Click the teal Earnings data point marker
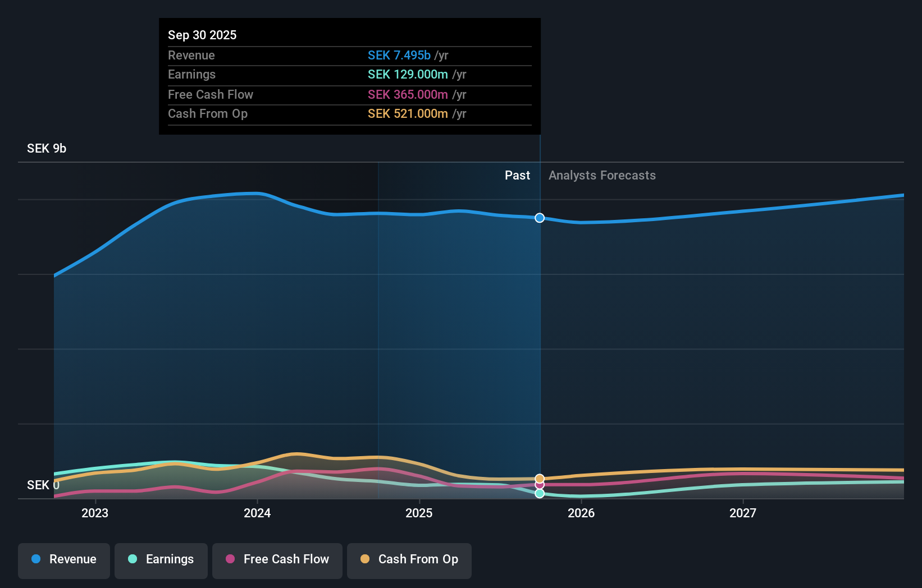The width and height of the screenshot is (922, 588). (x=539, y=493)
